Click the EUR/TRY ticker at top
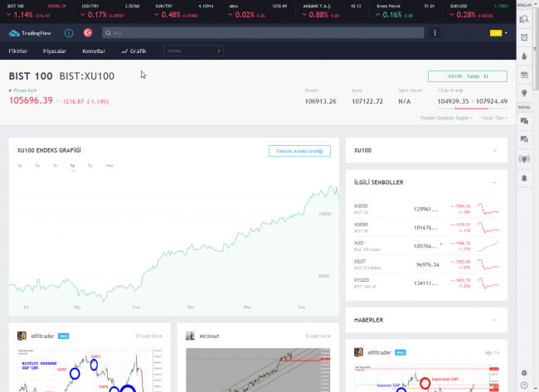 pyautogui.click(x=184, y=11)
